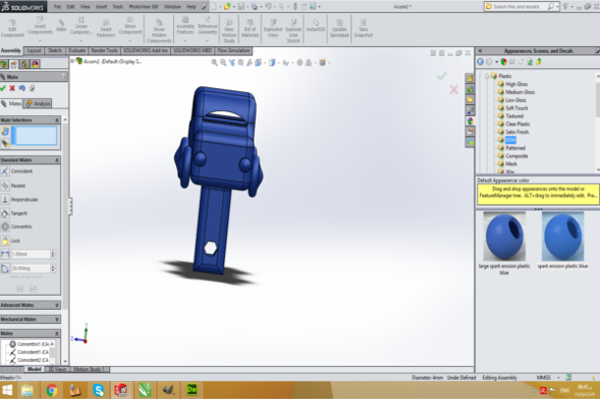The image size is (600, 400).
Task: Toggle the Distance mate button
Action: (x=5, y=254)
